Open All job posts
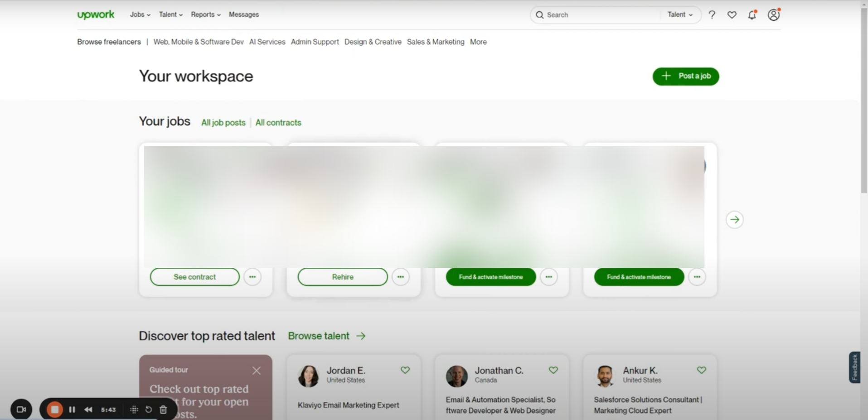 pos(223,123)
